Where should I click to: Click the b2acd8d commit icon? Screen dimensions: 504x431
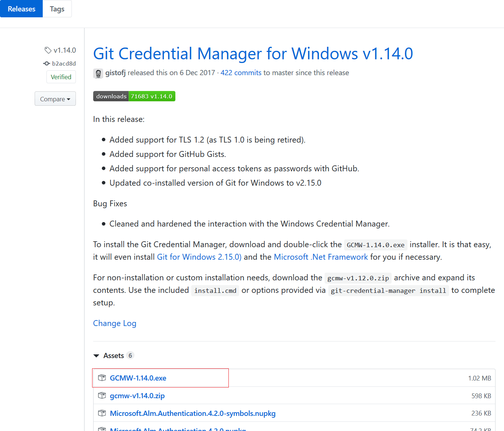pos(46,63)
